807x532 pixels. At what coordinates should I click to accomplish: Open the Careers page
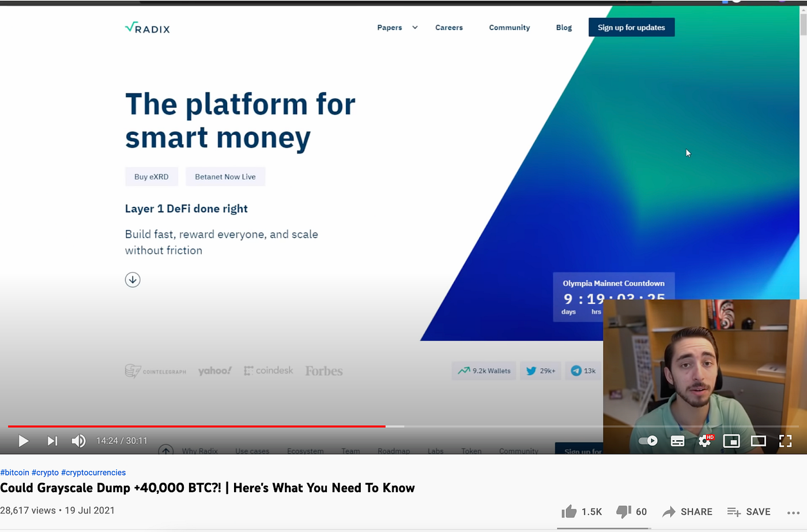click(449, 28)
